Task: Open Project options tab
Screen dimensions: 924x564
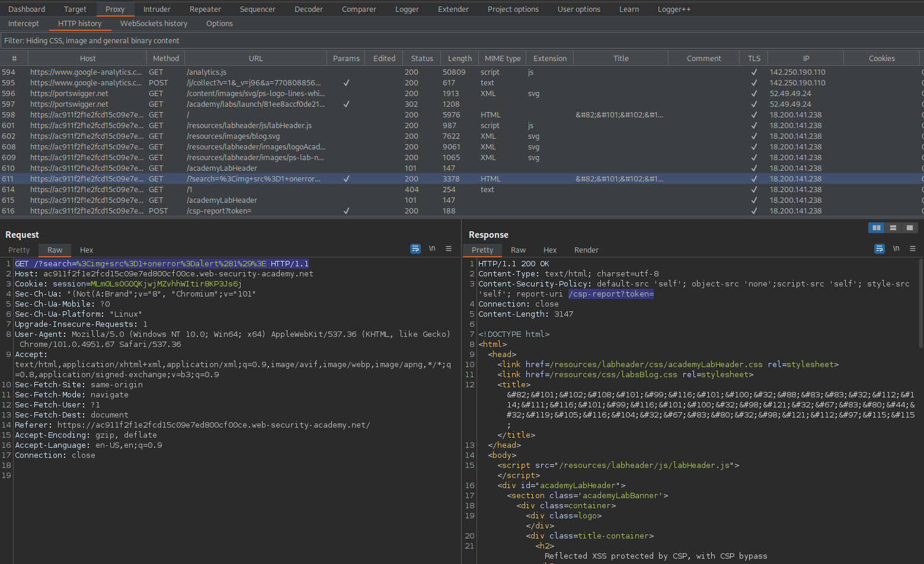Action: pyautogui.click(x=513, y=9)
